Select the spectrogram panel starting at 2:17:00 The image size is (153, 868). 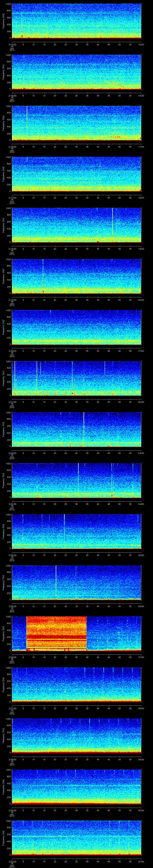(x=77, y=174)
